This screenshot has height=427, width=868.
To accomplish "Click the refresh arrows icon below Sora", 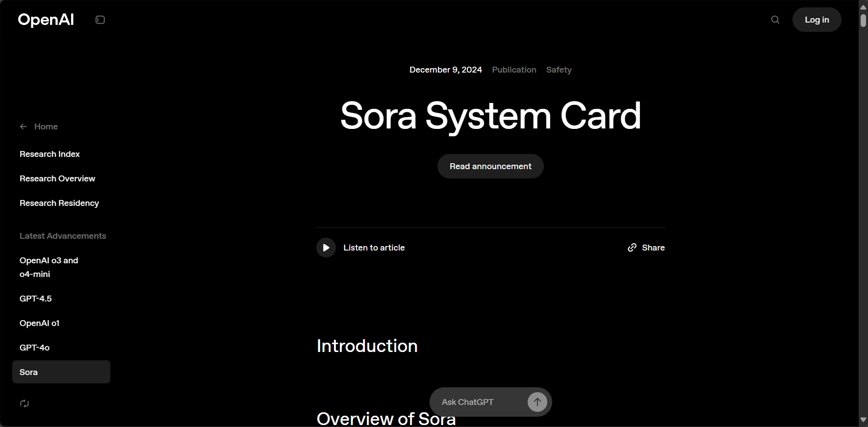I will click(25, 403).
